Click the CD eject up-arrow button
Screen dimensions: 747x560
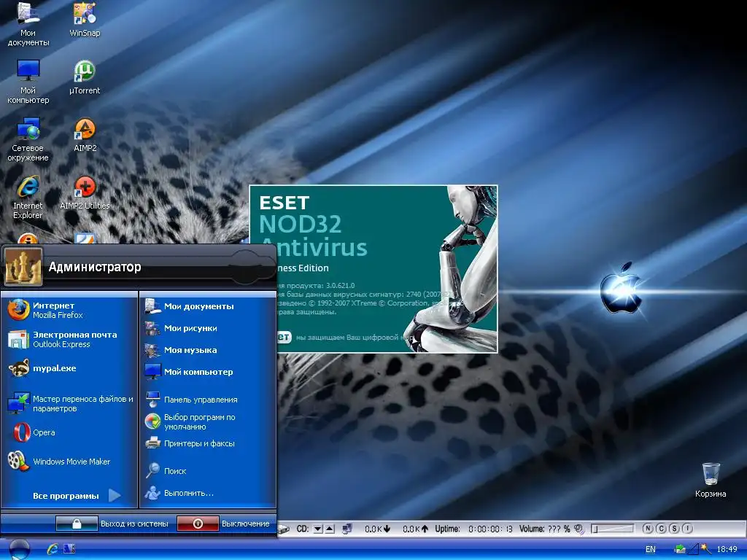330,529
